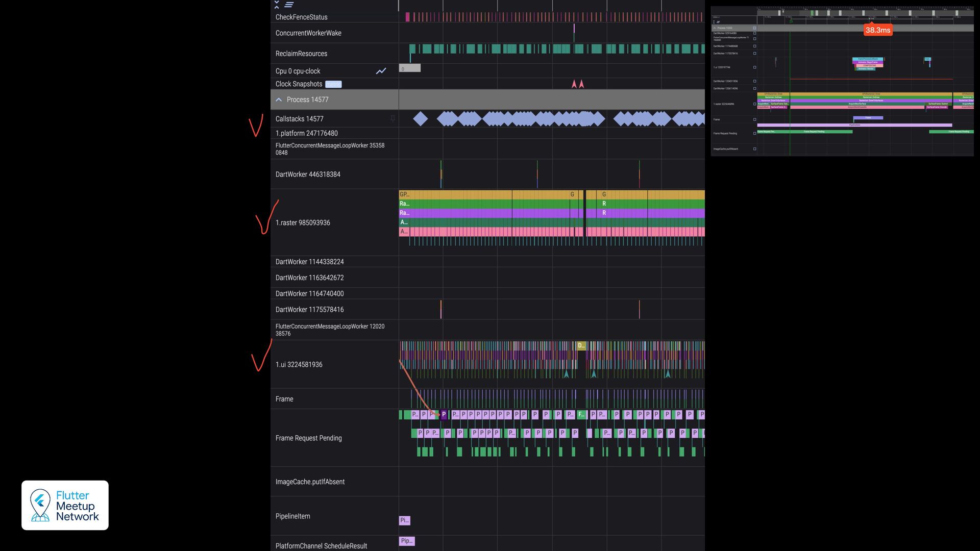Toggle checkbox for Process 13252 in inset

(x=754, y=28)
